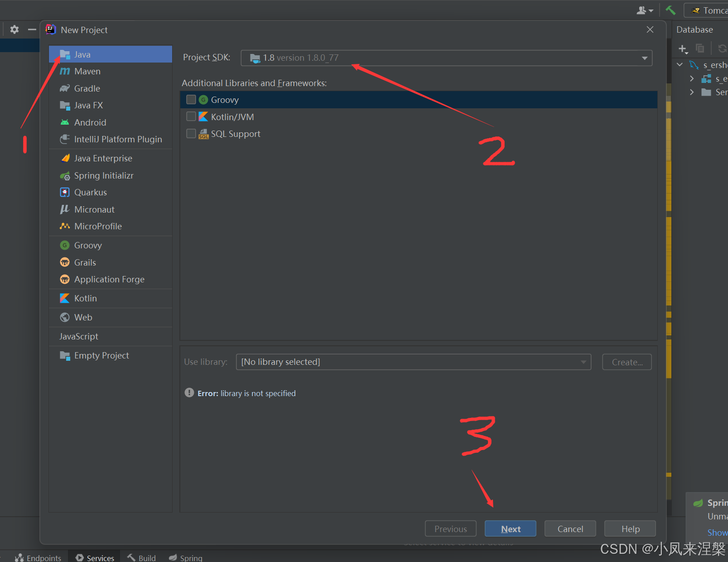728x562 pixels.
Task: Click Next to continue the wizard
Action: point(511,529)
